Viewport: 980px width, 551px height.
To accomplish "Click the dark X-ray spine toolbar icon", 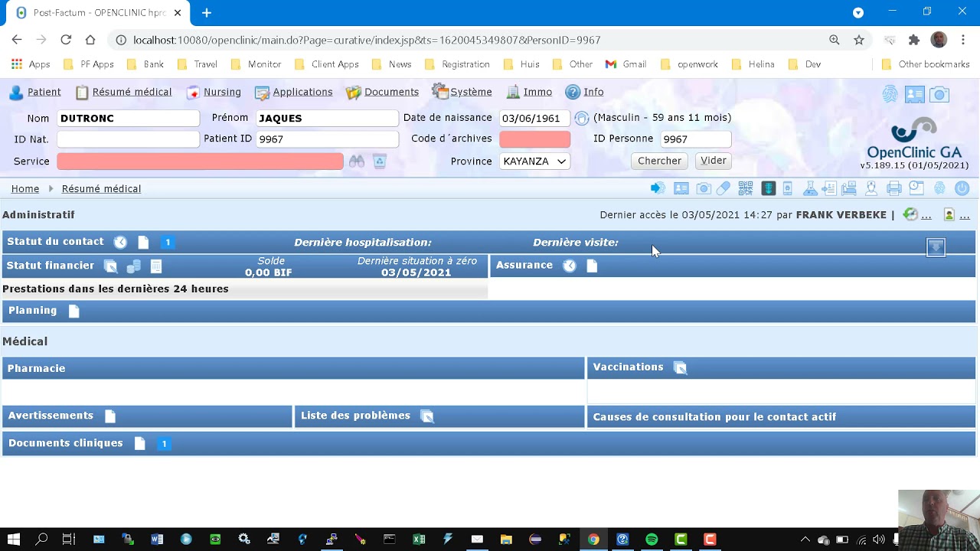I will (x=769, y=188).
